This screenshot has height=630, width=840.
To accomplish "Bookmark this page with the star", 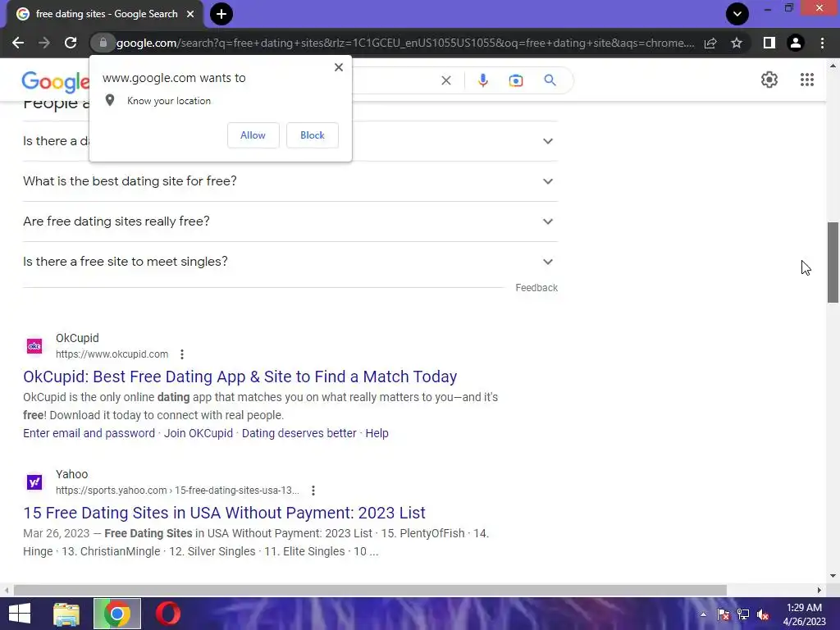I will (x=737, y=43).
